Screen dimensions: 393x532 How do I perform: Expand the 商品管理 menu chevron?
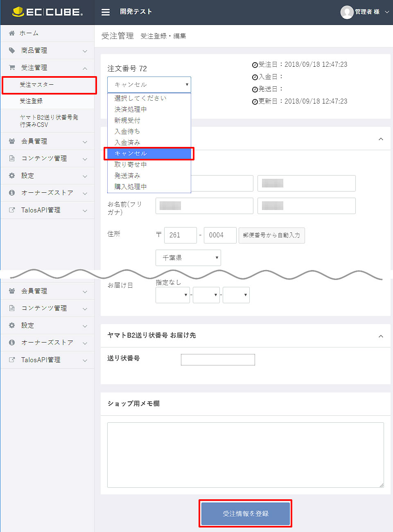[x=85, y=51]
